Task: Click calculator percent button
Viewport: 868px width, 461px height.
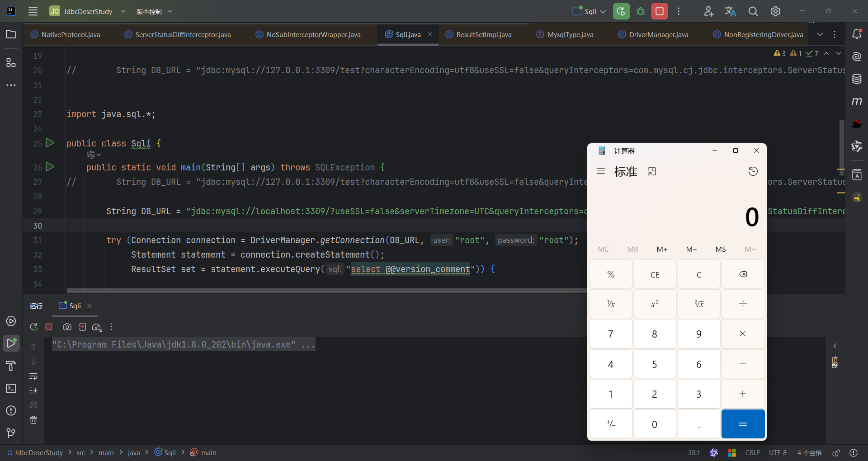Action: 610,274
